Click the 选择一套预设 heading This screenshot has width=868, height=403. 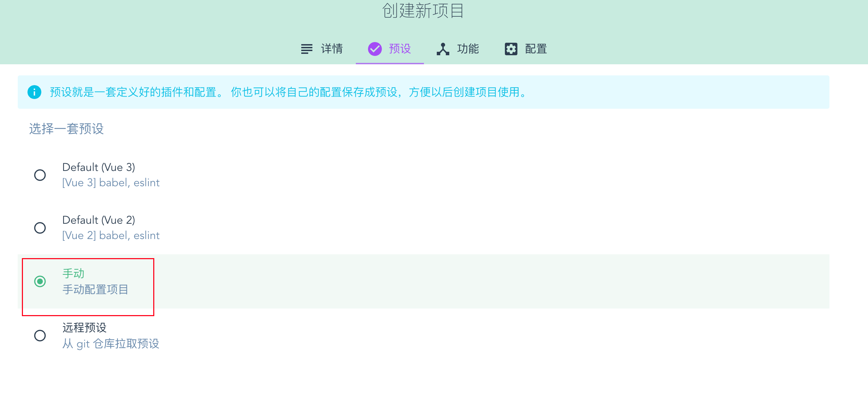67,129
